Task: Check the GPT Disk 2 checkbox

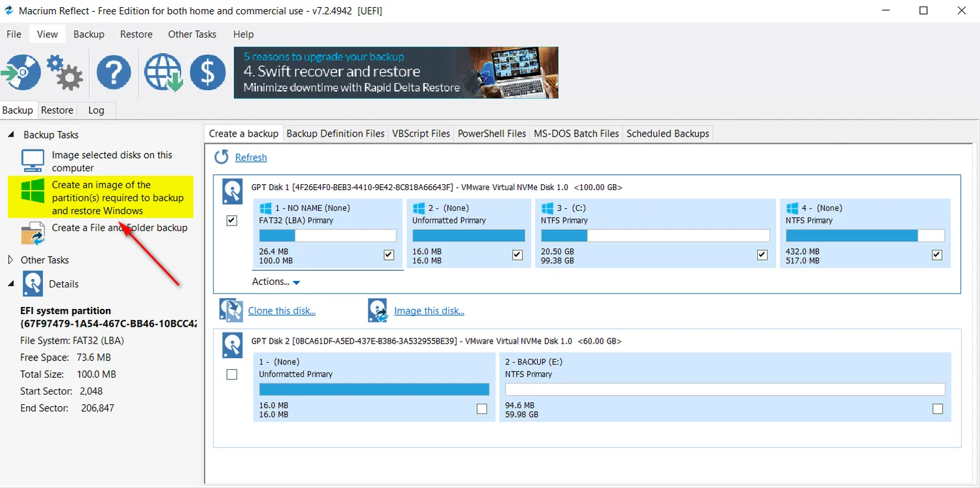Action: click(231, 374)
